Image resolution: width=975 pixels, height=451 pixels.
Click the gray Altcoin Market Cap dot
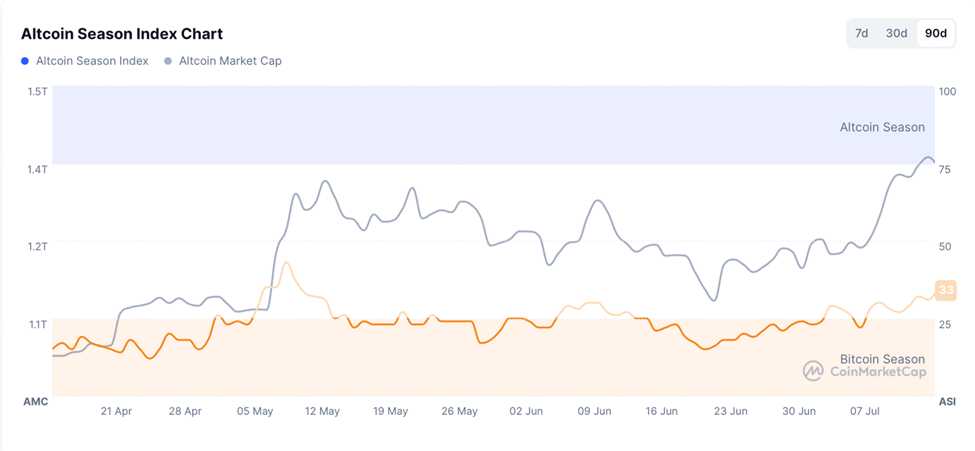[169, 61]
